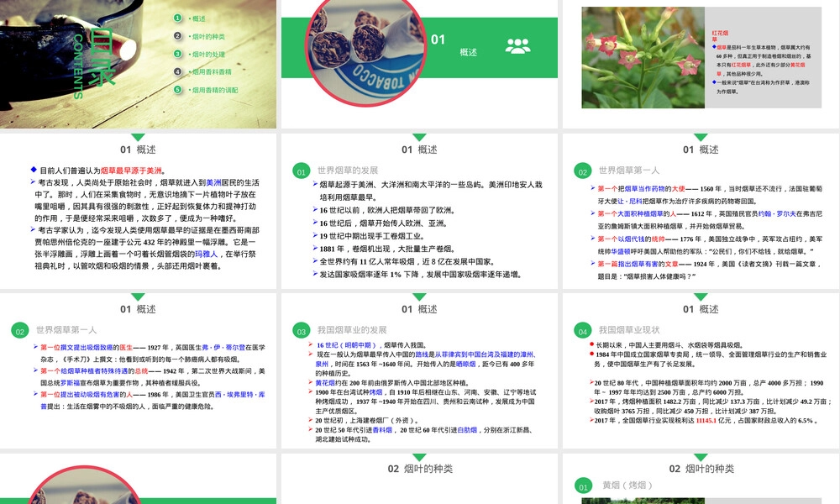Open the ashtray contents slide thumbnail
This screenshot has width=840, height=504.
click(139, 64)
